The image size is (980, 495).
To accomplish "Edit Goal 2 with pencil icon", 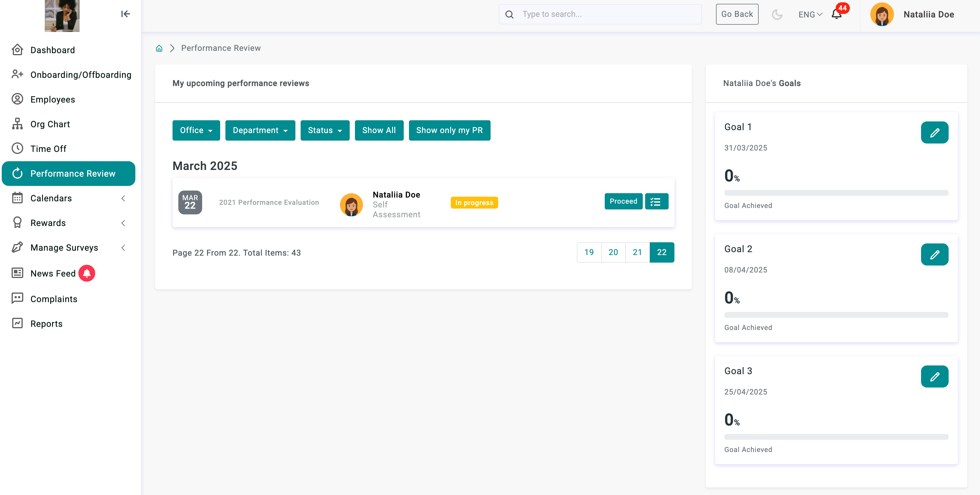I will [934, 254].
